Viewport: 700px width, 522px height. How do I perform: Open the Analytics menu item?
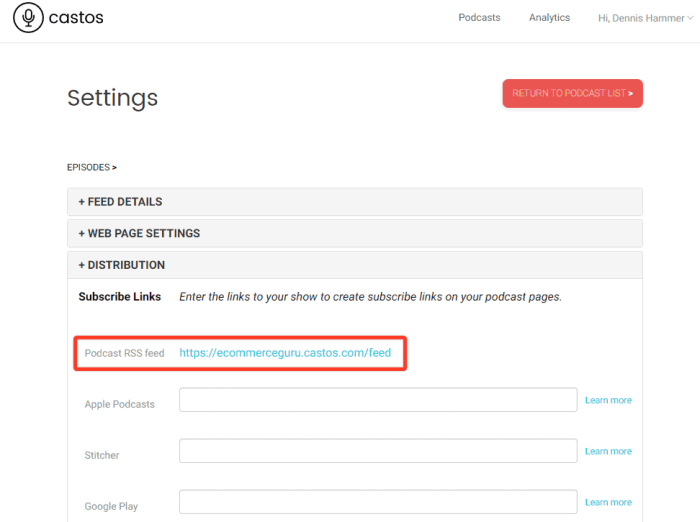pos(549,17)
